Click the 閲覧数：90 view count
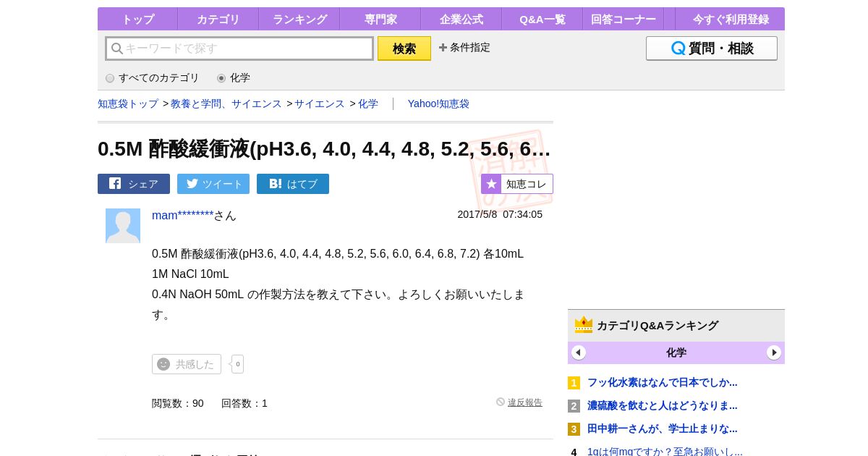The image size is (868, 456). tap(178, 403)
